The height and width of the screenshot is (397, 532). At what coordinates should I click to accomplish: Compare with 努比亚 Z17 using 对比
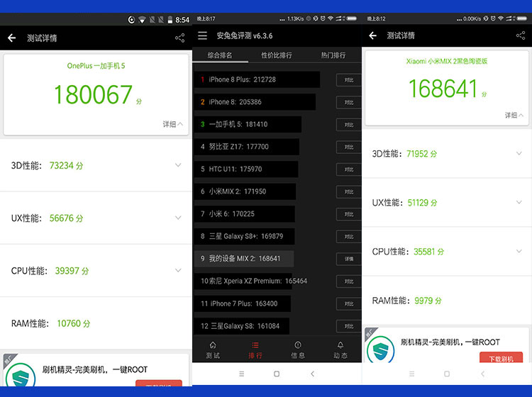pyautogui.click(x=348, y=147)
